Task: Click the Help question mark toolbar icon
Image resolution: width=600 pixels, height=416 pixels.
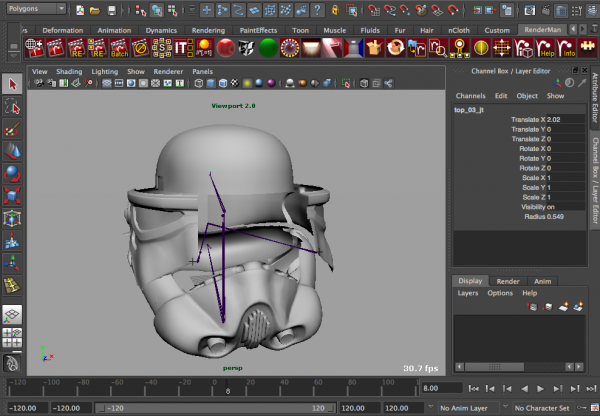Action: click(x=317, y=10)
